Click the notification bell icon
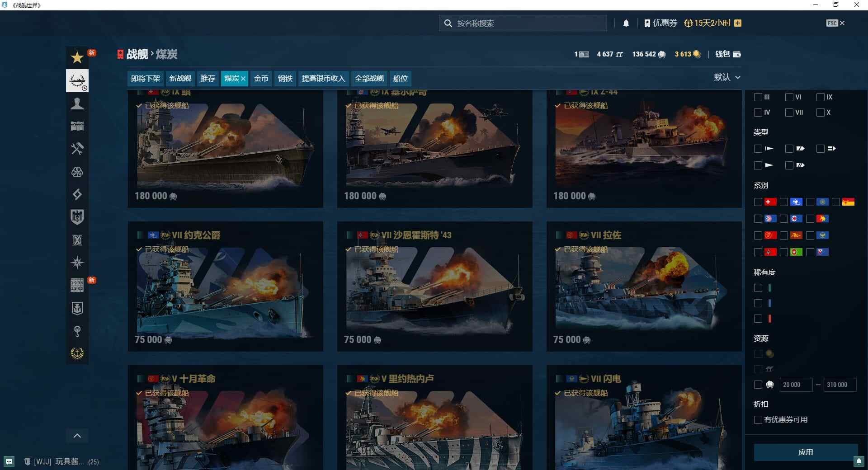The height and width of the screenshot is (470, 868). (626, 23)
